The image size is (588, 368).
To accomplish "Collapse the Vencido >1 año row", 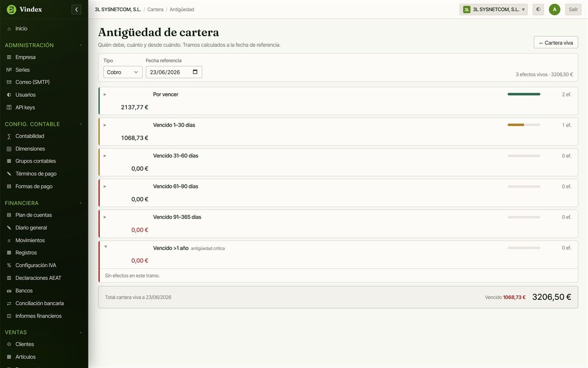I will 105,247.
